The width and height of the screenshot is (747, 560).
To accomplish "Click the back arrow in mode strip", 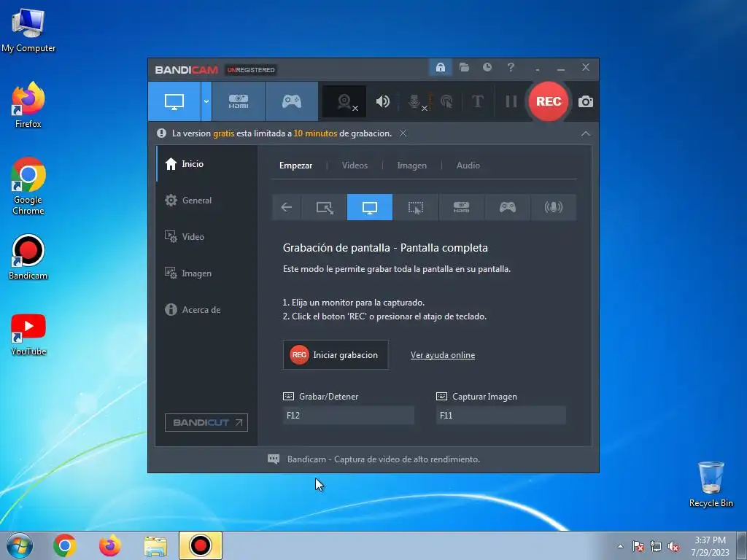I will pyautogui.click(x=286, y=207).
